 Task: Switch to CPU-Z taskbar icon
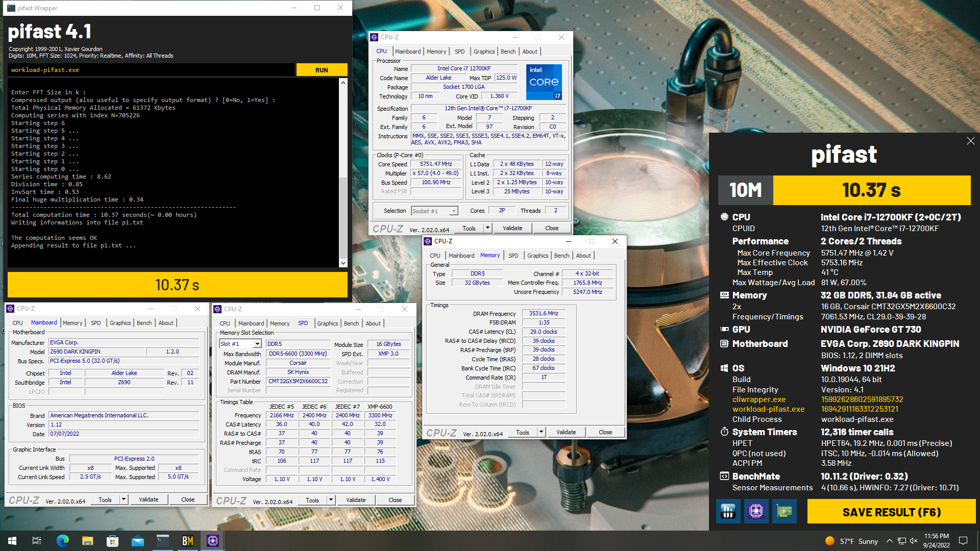coord(213,541)
